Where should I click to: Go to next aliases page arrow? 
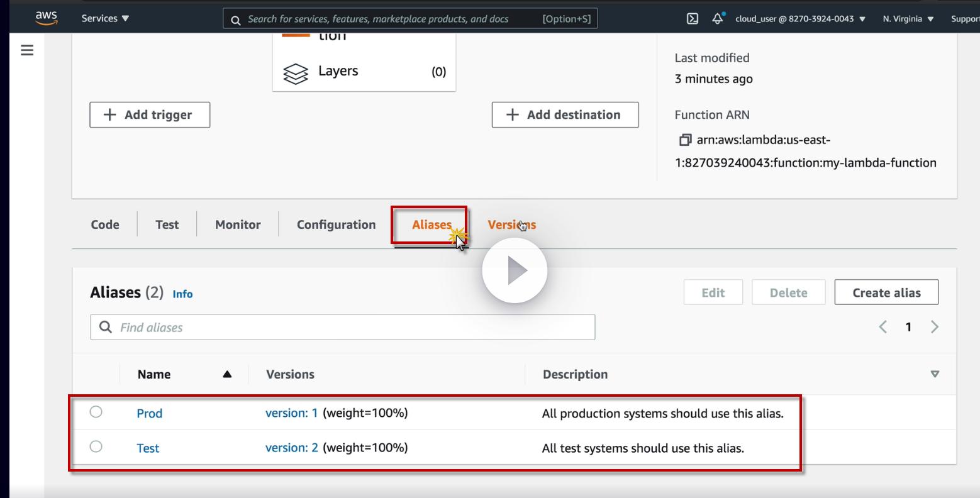coord(934,327)
